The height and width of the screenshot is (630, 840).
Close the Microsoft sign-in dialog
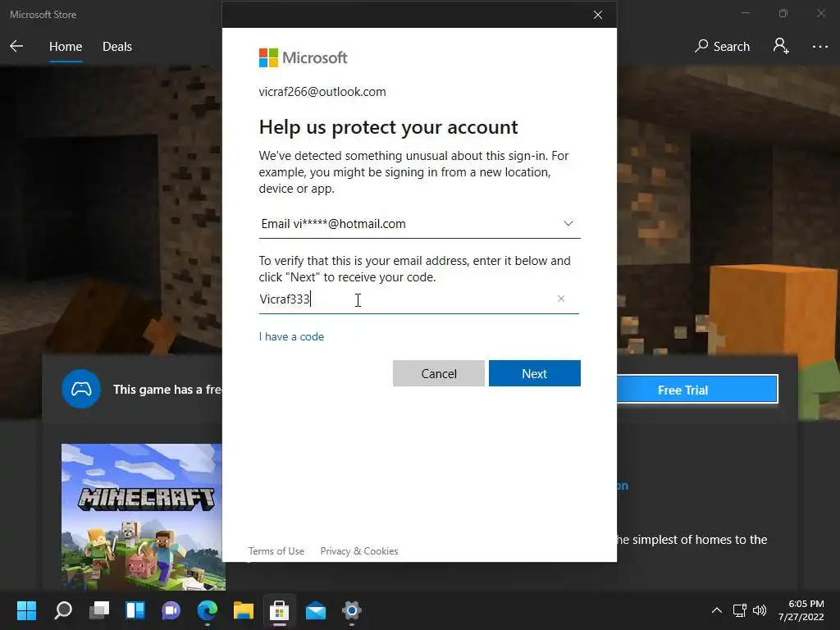click(598, 15)
